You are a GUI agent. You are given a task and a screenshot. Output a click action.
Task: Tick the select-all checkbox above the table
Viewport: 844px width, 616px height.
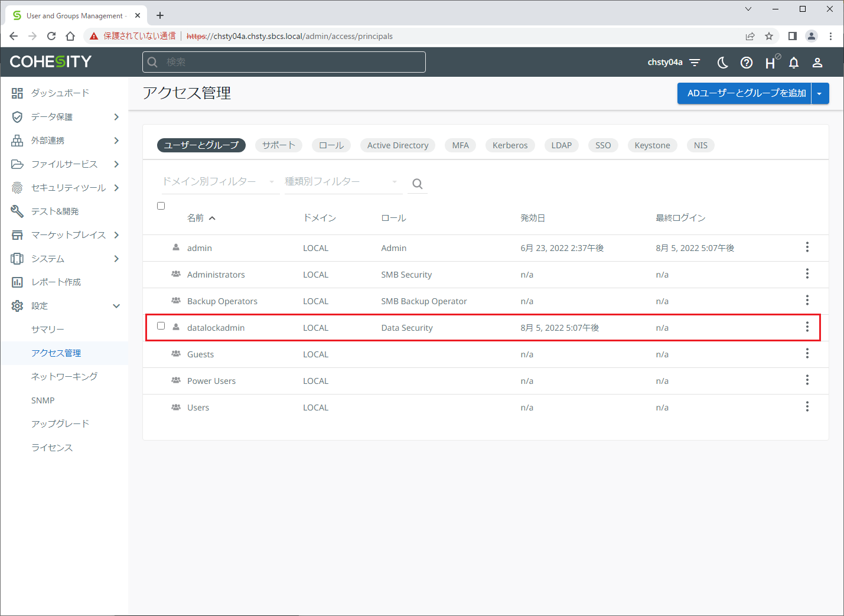161,206
